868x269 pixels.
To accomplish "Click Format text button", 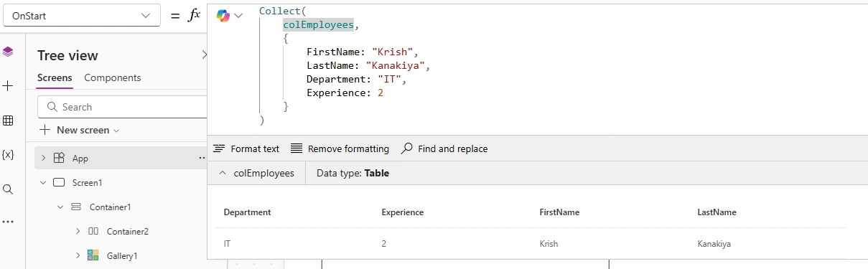I will tap(246, 148).
